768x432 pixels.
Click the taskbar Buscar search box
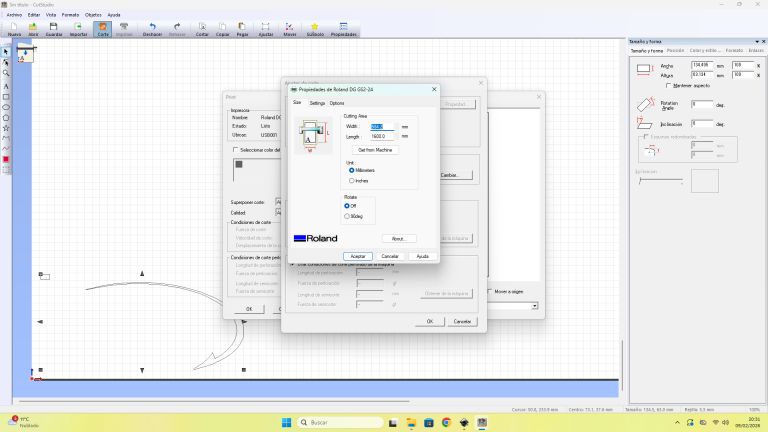340,422
